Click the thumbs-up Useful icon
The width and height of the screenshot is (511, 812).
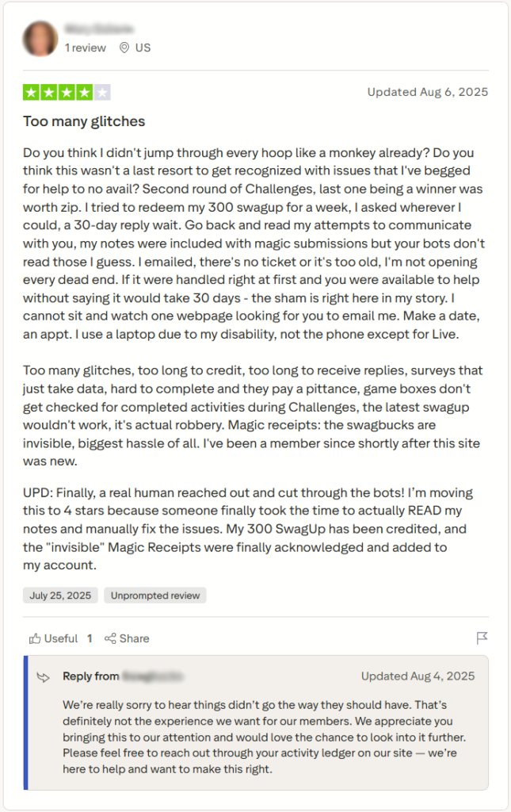(34, 638)
